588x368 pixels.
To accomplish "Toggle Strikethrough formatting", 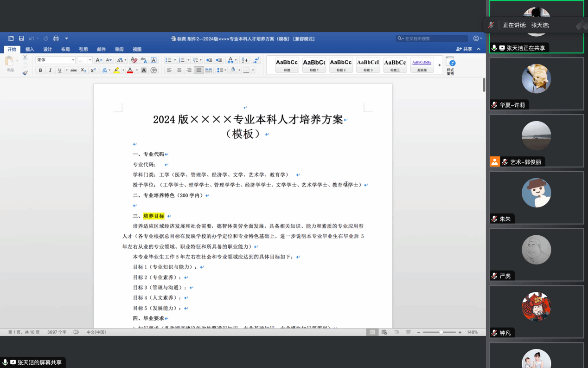I will click(73, 71).
